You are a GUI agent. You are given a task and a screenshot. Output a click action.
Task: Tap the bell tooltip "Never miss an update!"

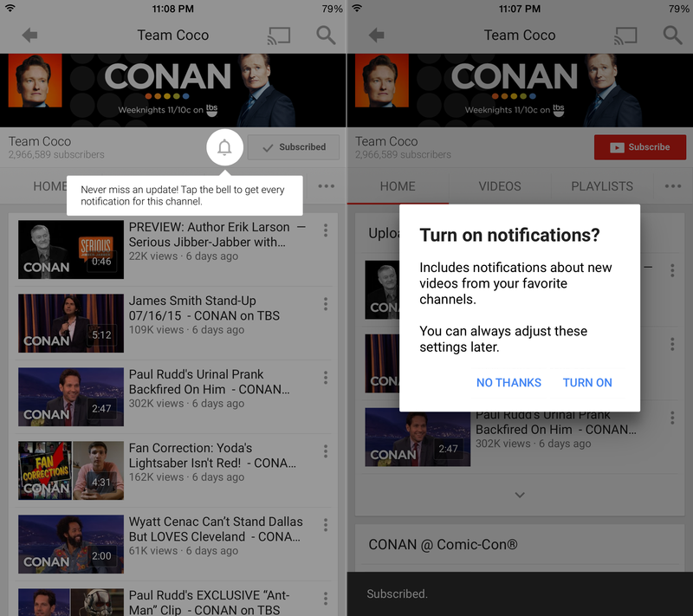185,195
